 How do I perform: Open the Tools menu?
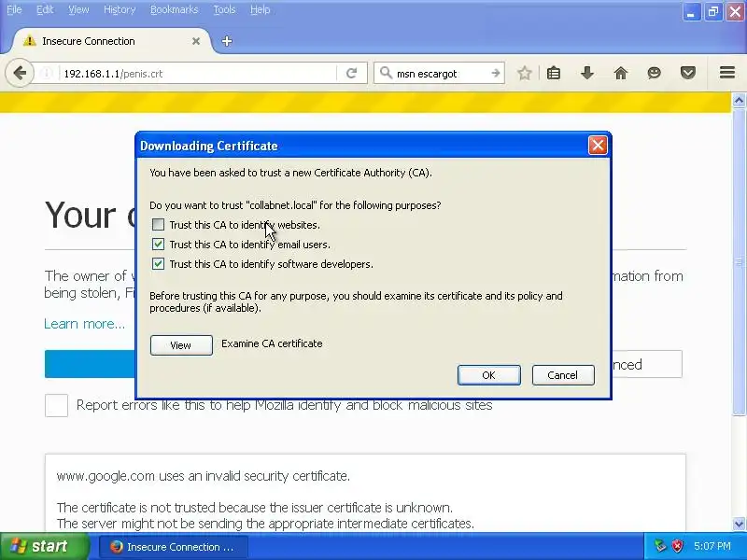224,9
